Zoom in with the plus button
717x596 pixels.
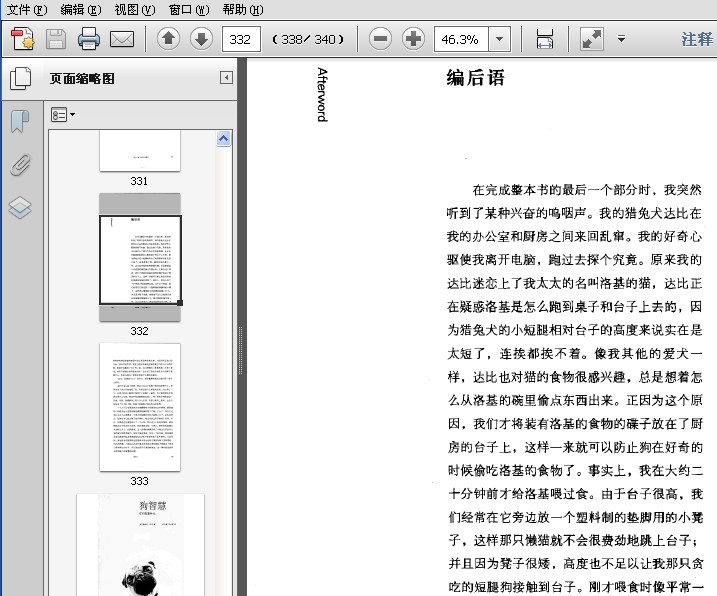(x=413, y=40)
